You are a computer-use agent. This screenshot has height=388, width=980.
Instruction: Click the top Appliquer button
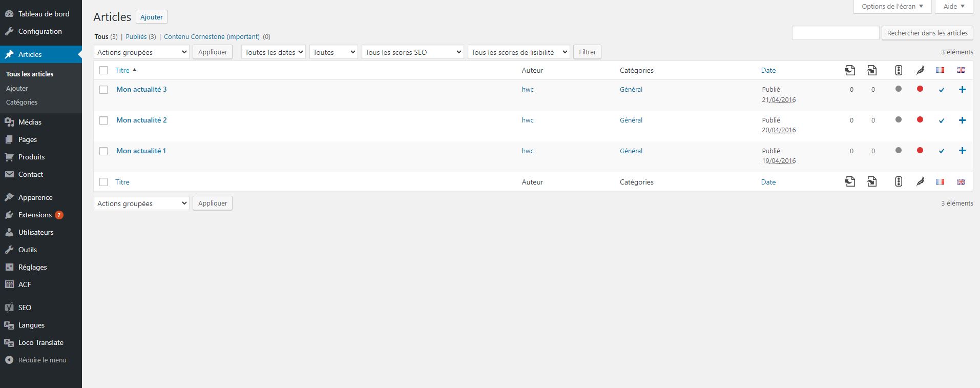click(213, 52)
